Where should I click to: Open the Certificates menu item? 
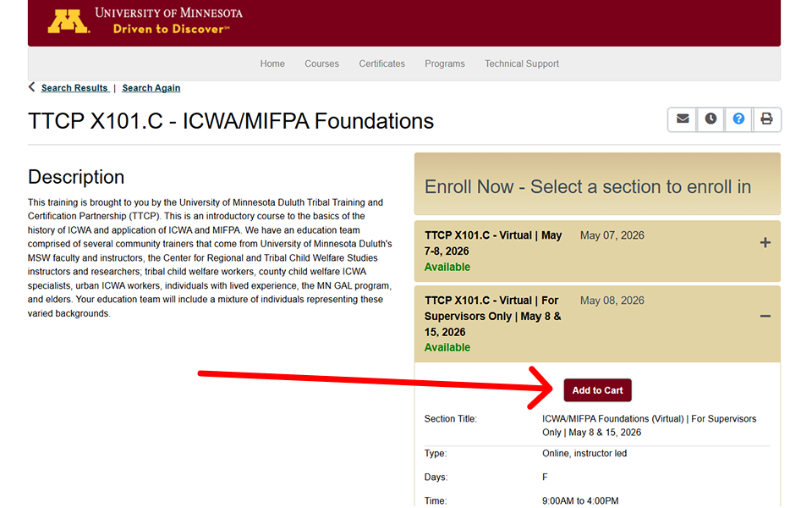coord(382,63)
